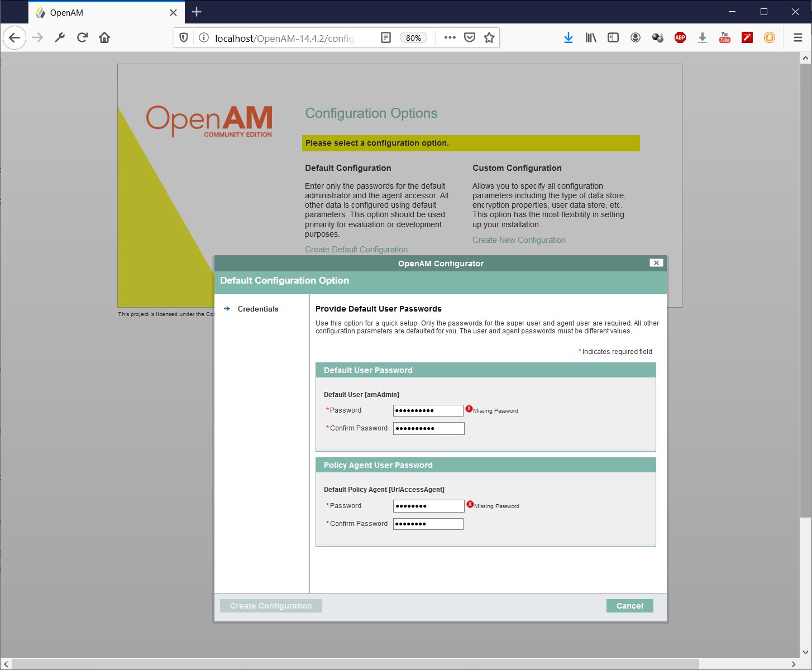Open Firefox downloads panel

(569, 37)
